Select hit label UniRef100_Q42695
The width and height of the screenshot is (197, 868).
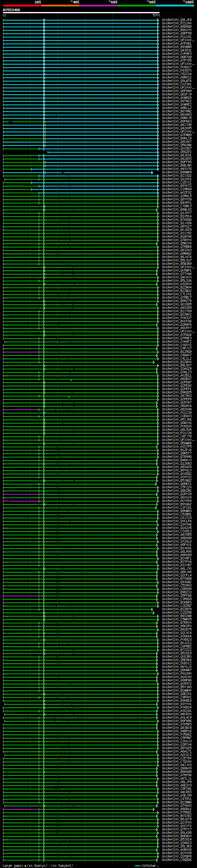tap(177, 128)
